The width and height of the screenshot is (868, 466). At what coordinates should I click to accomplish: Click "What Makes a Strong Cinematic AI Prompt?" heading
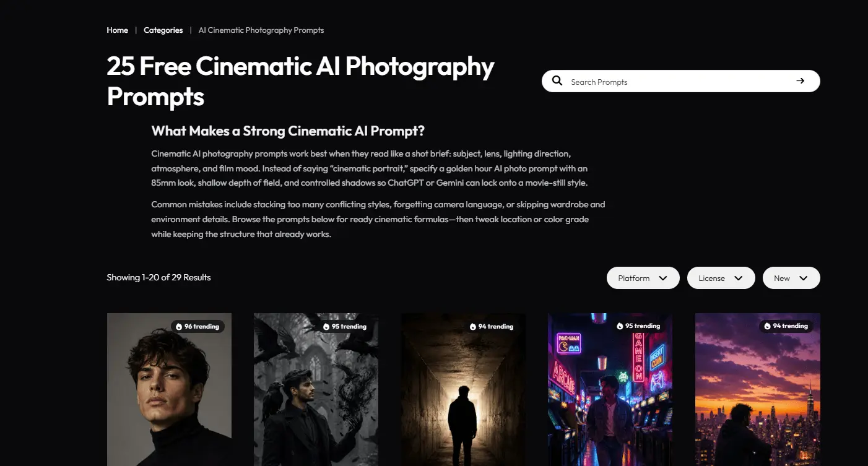click(288, 131)
